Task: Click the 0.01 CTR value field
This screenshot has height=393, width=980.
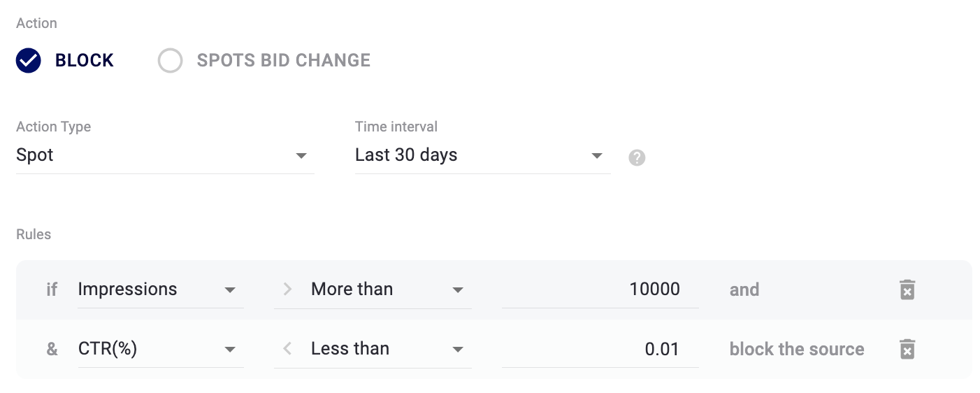Action: pyautogui.click(x=600, y=349)
